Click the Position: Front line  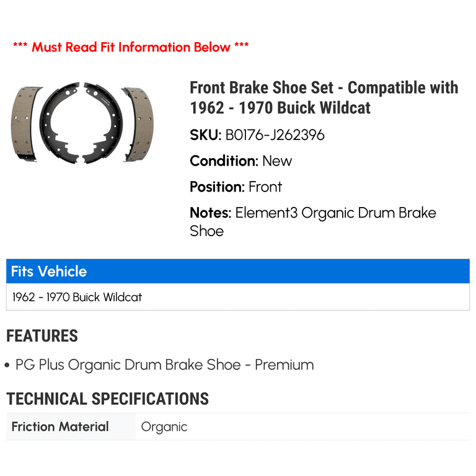236,187
